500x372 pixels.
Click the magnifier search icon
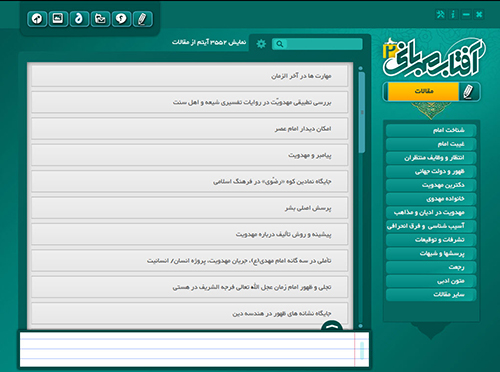(280, 44)
